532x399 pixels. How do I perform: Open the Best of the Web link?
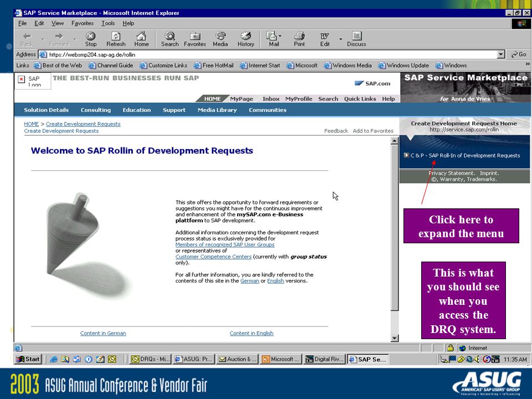tap(58, 65)
